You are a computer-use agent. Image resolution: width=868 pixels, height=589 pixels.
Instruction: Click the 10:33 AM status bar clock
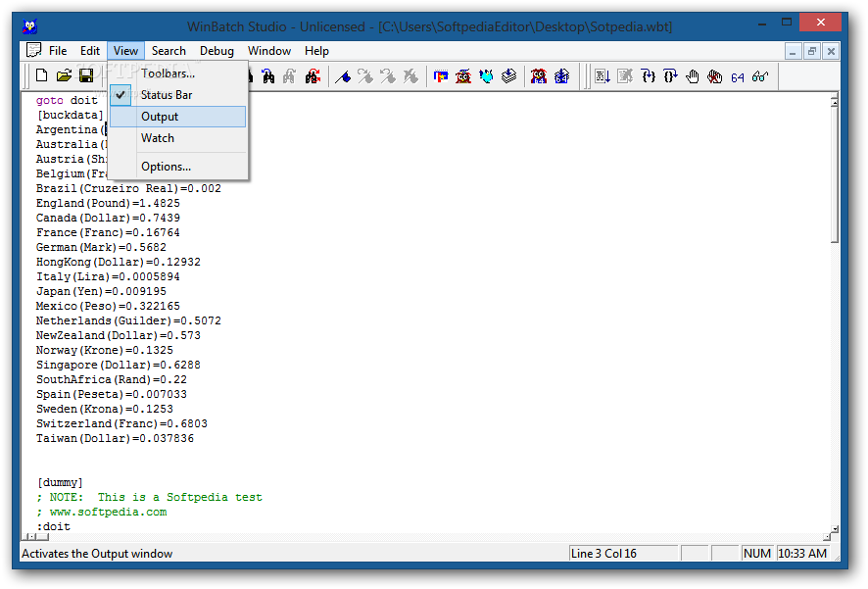coord(802,553)
